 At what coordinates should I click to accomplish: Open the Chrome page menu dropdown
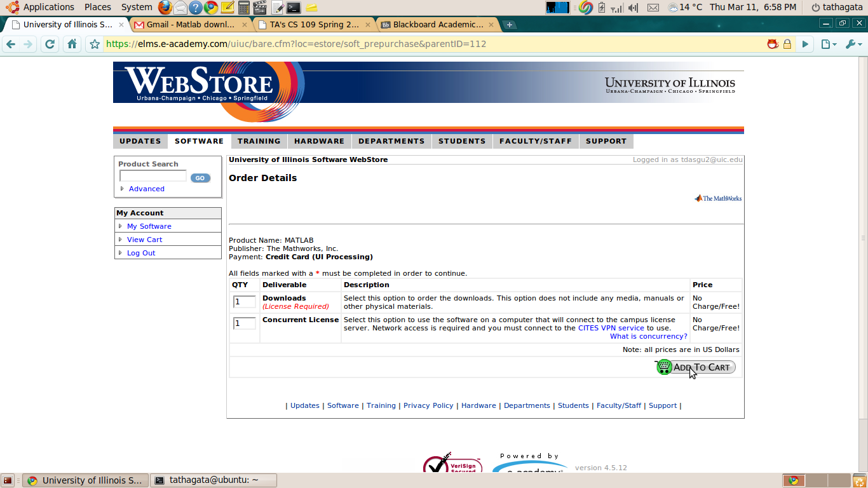829,44
